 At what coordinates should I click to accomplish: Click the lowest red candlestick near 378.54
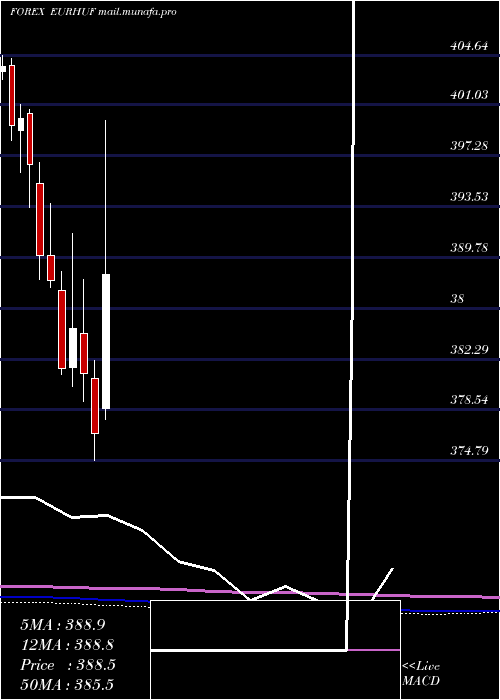coord(95,406)
